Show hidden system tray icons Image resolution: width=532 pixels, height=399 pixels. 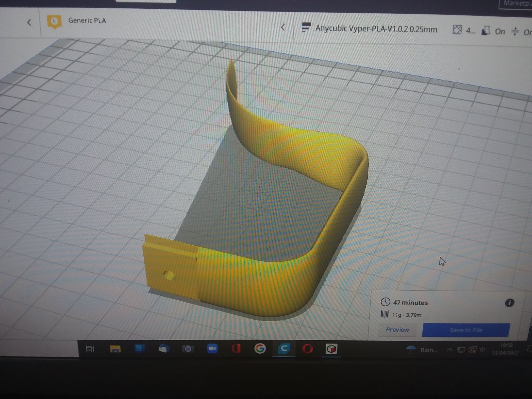click(449, 350)
